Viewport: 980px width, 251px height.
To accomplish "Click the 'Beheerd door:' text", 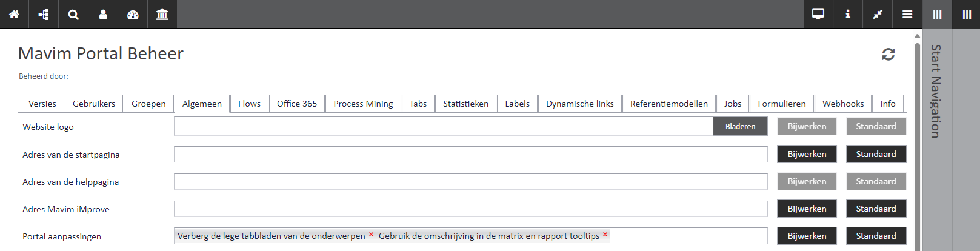I will pyautogui.click(x=44, y=76).
